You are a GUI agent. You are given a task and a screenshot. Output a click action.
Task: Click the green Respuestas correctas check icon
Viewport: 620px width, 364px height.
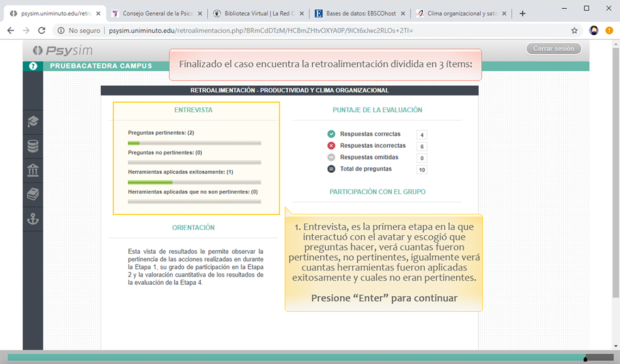click(331, 134)
